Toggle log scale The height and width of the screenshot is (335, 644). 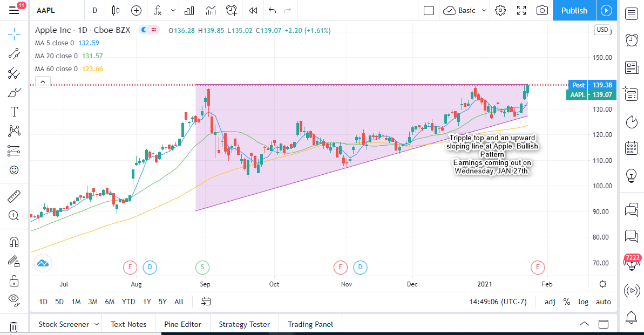583,302
